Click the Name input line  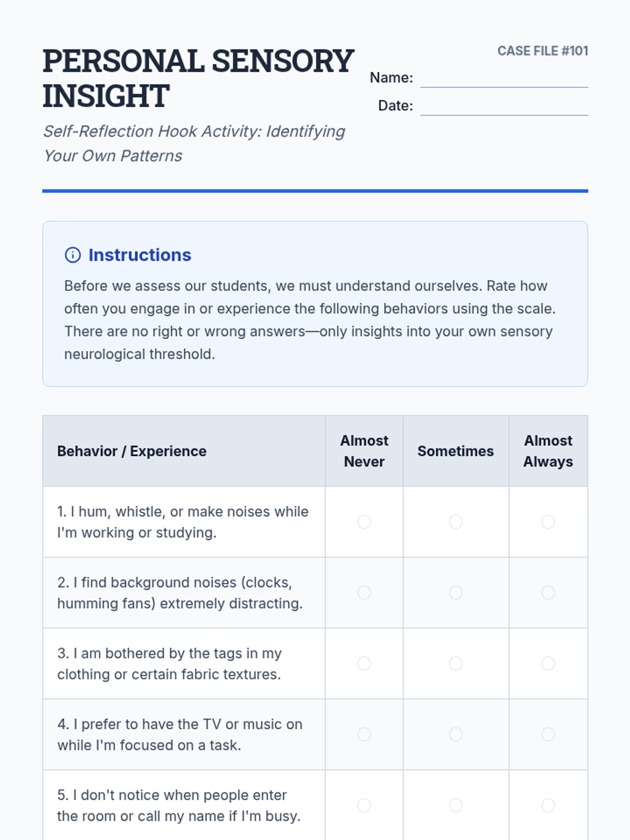pos(504,79)
